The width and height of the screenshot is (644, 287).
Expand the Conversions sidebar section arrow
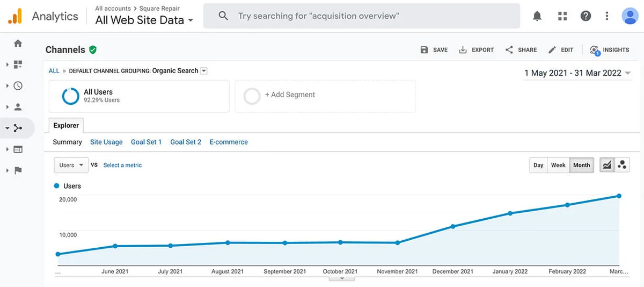[8, 170]
